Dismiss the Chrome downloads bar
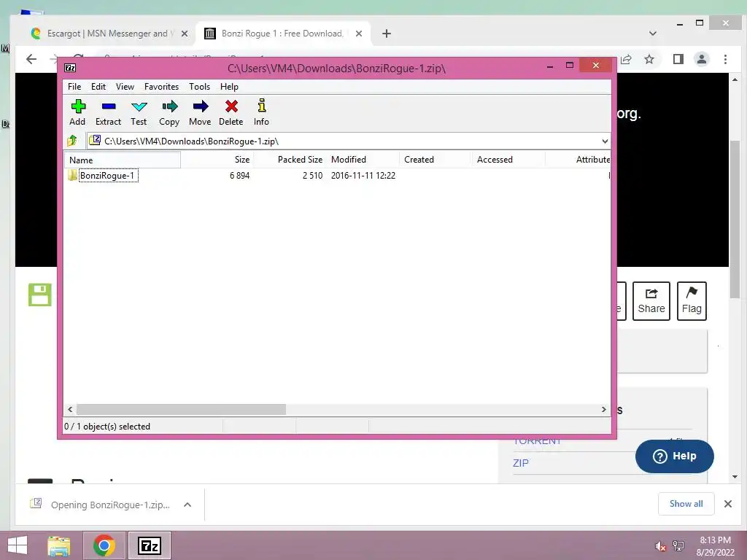The image size is (747, 560). (x=728, y=504)
